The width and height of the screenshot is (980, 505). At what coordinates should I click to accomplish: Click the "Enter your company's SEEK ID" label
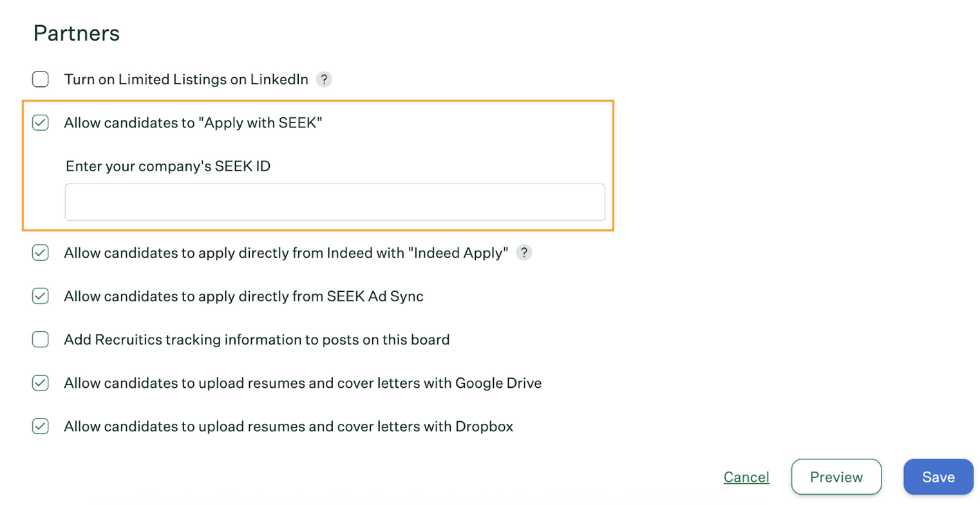(168, 166)
